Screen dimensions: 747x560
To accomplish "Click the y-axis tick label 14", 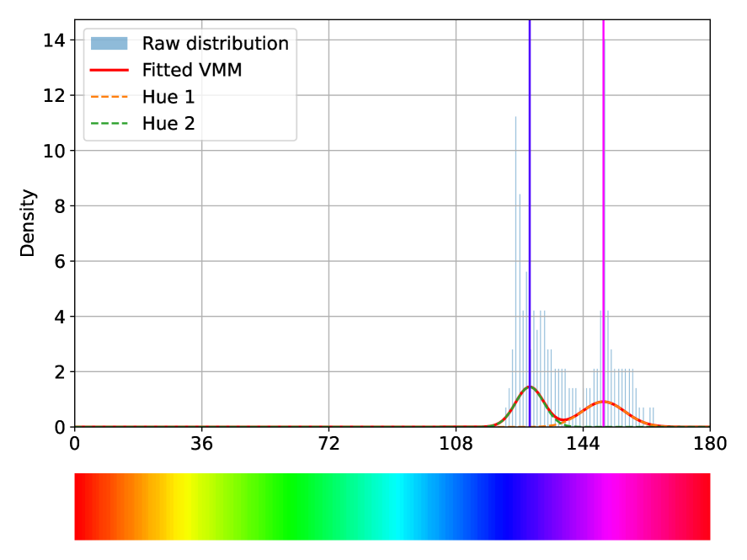I will pos(55,40).
